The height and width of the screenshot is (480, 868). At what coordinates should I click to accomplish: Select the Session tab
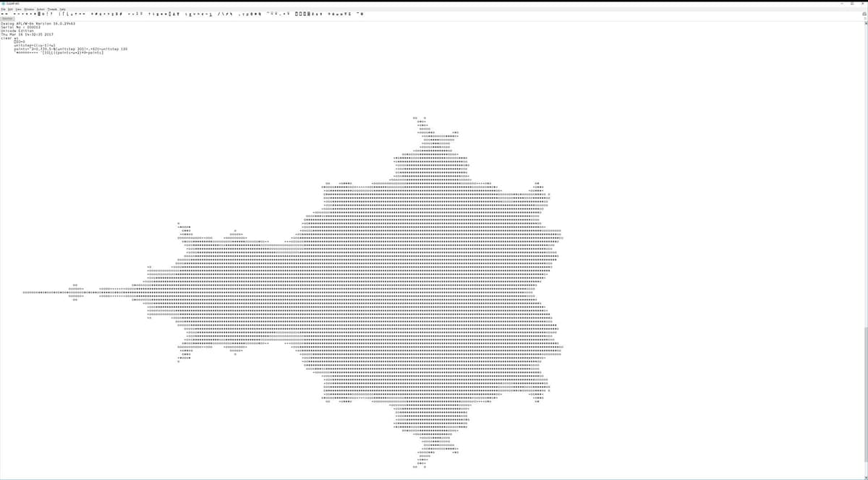7,18
